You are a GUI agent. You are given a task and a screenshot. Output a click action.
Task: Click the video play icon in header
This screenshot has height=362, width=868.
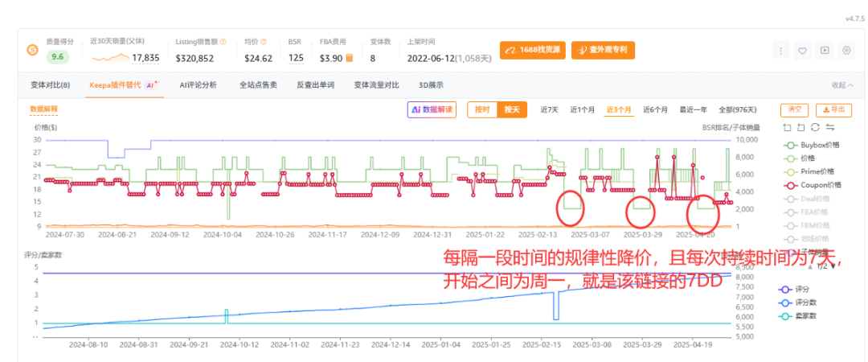pos(825,51)
